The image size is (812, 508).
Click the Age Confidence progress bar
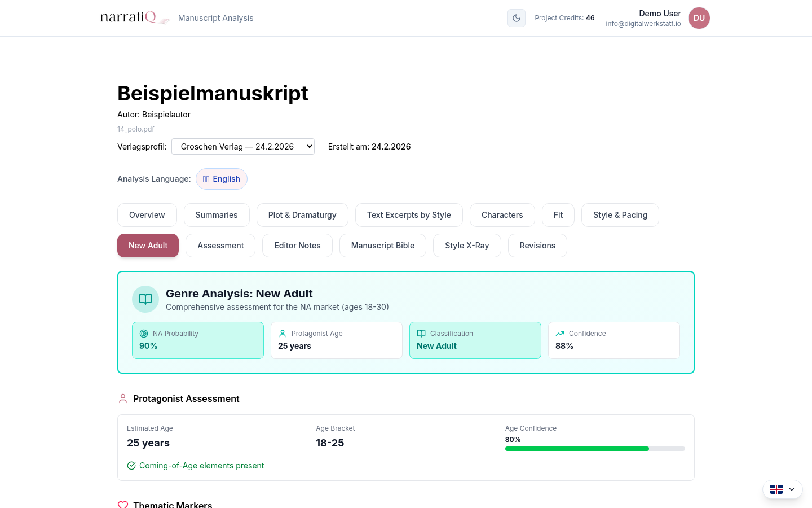[x=594, y=449]
